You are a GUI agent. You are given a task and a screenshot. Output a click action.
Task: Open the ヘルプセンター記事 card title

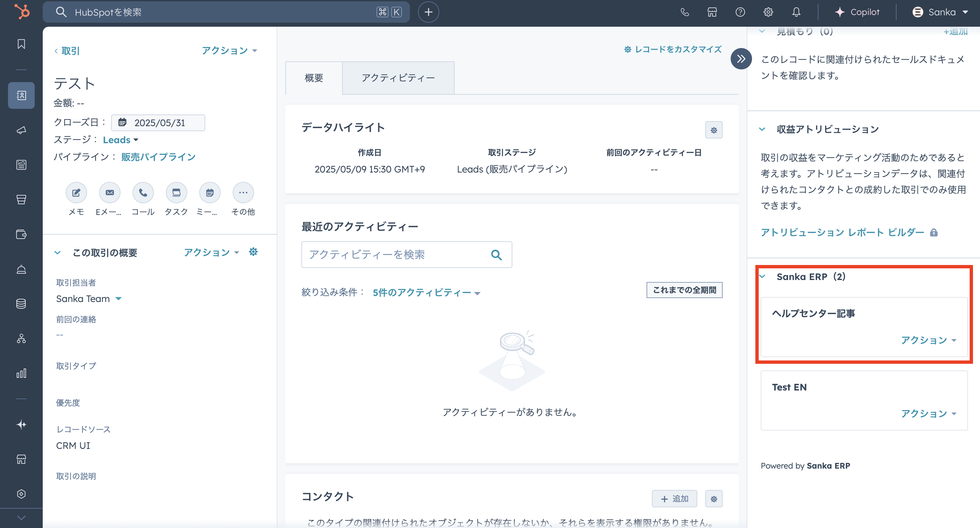pos(813,313)
